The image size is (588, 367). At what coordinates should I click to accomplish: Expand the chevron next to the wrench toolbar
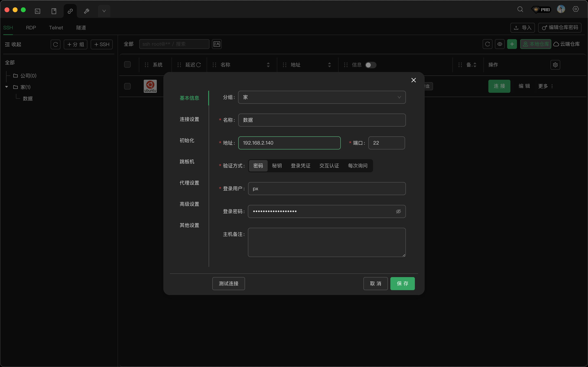point(104,11)
